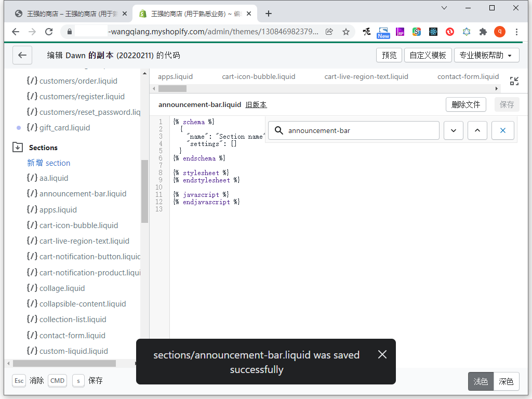Click the Chrome extensions puzzle icon
This screenshot has width=532, height=399.
(x=483, y=32)
